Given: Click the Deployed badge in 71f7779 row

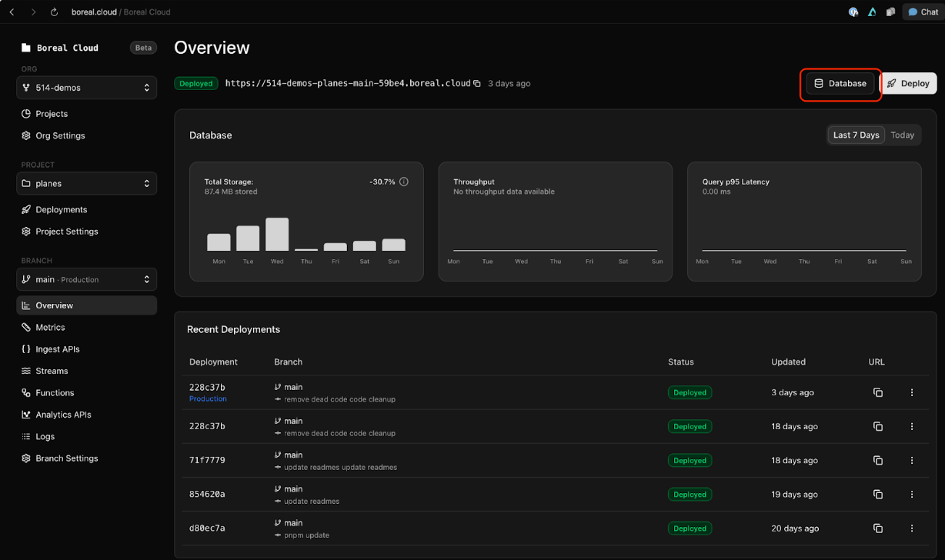Looking at the screenshot, I should (690, 460).
